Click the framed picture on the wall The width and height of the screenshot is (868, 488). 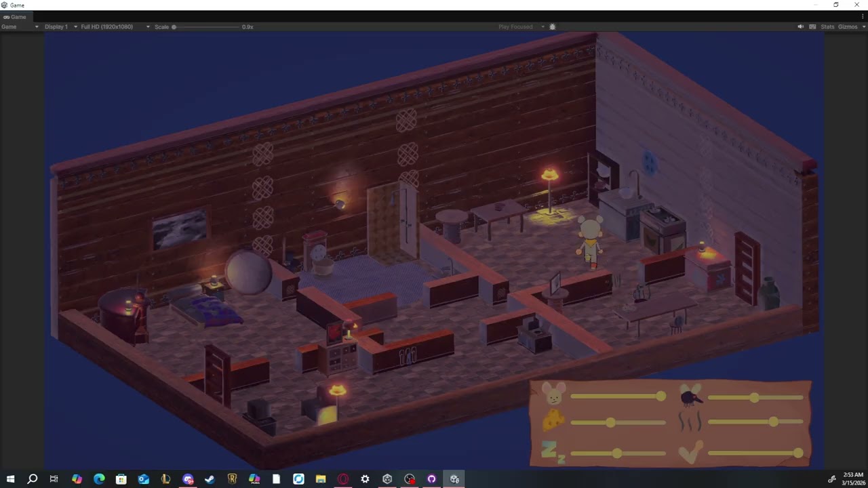click(x=180, y=228)
